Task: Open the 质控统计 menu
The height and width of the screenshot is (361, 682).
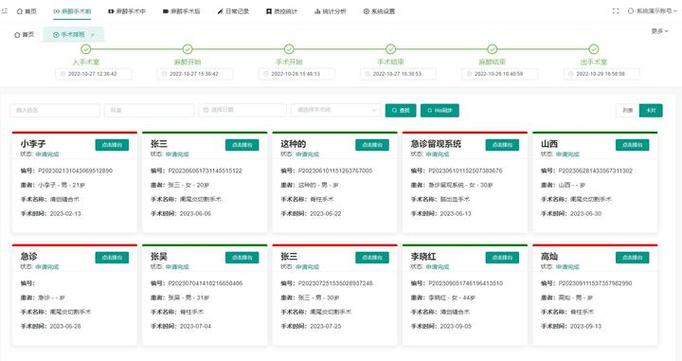Action: pos(282,11)
